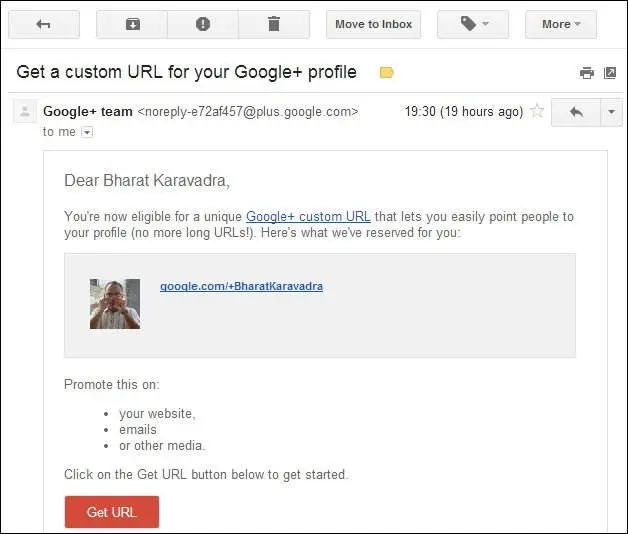Image resolution: width=628 pixels, height=534 pixels.
Task: Star this message from Google+ team
Action: (x=537, y=111)
